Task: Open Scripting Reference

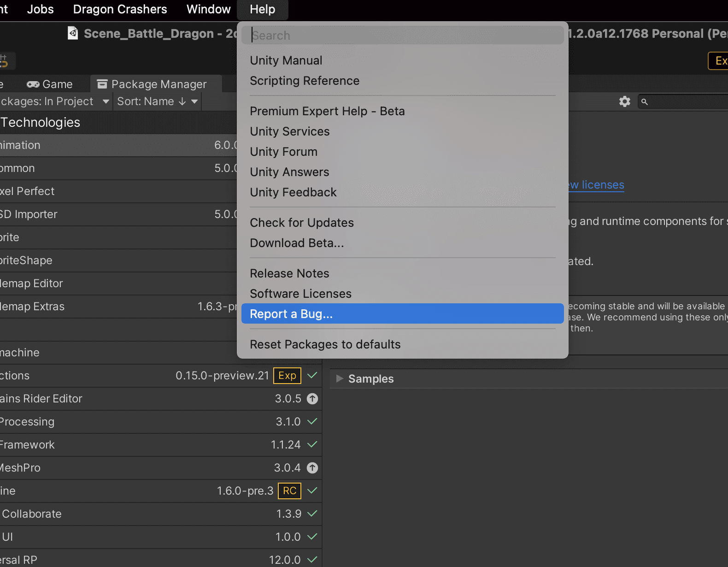Action: pyautogui.click(x=403, y=81)
